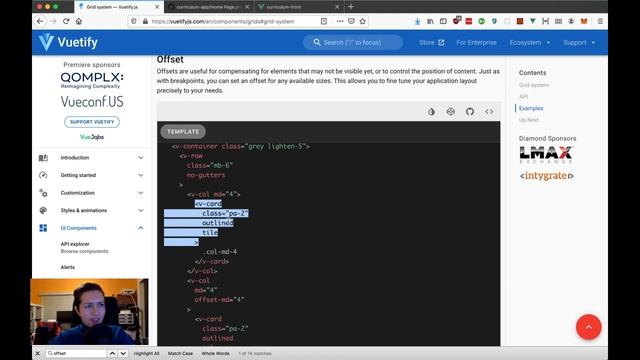Screen dimensions: 640x360
Task: Open the QOMPLX sponsor logo
Action: 92,80
